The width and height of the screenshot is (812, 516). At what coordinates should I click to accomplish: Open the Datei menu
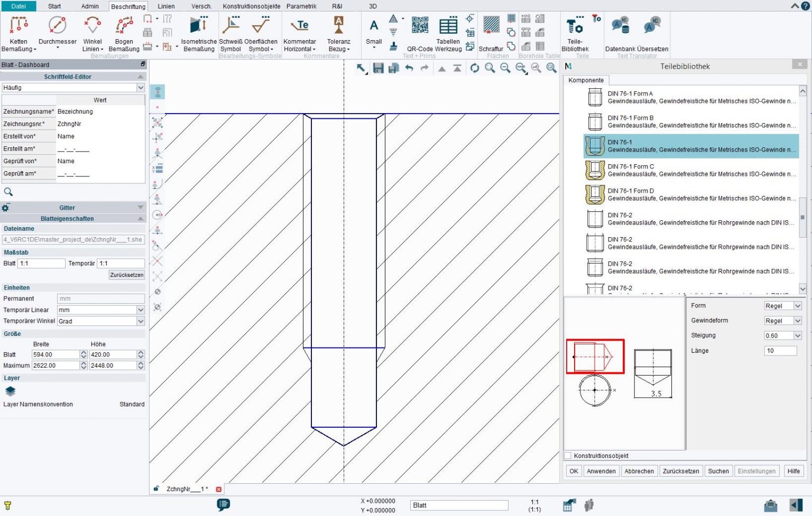click(x=19, y=6)
